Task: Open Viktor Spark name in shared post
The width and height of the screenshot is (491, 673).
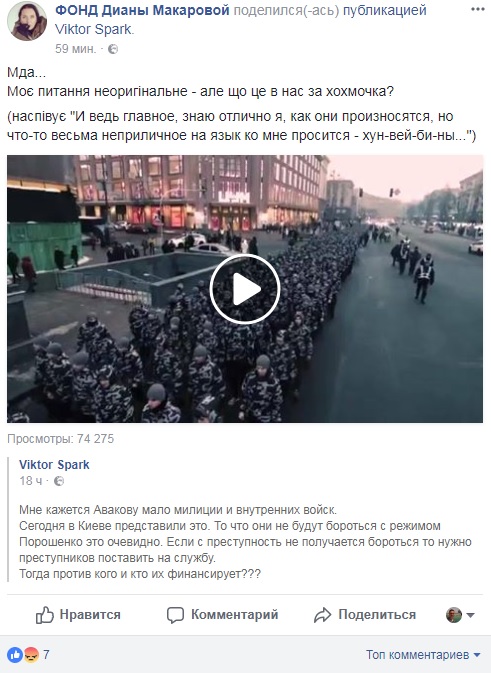Action: point(54,465)
